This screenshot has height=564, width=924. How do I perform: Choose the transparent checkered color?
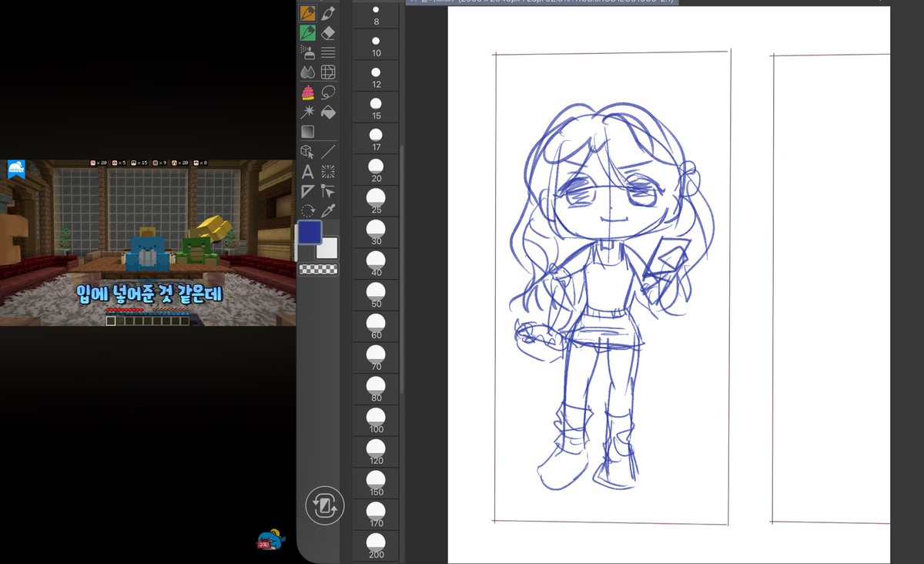318,269
